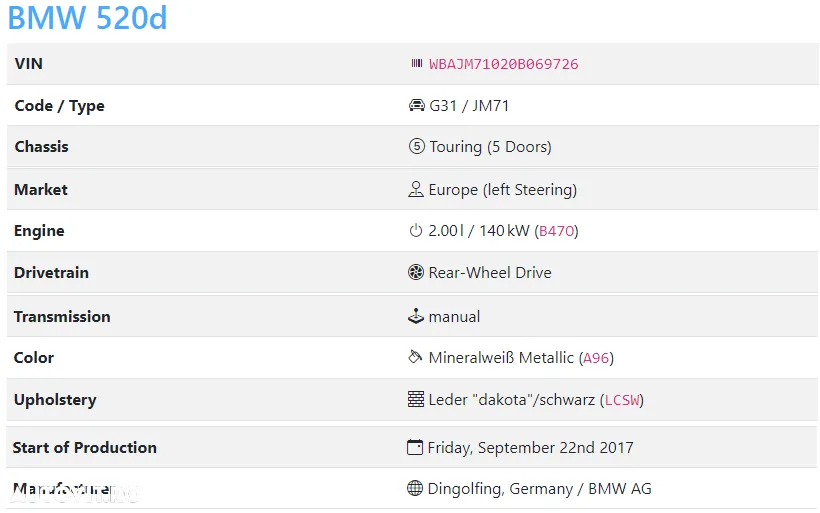Viewport: 820px width, 513px height.
Task: Click the wheel icon beside Rear-Wheel Drive
Action: (x=416, y=272)
